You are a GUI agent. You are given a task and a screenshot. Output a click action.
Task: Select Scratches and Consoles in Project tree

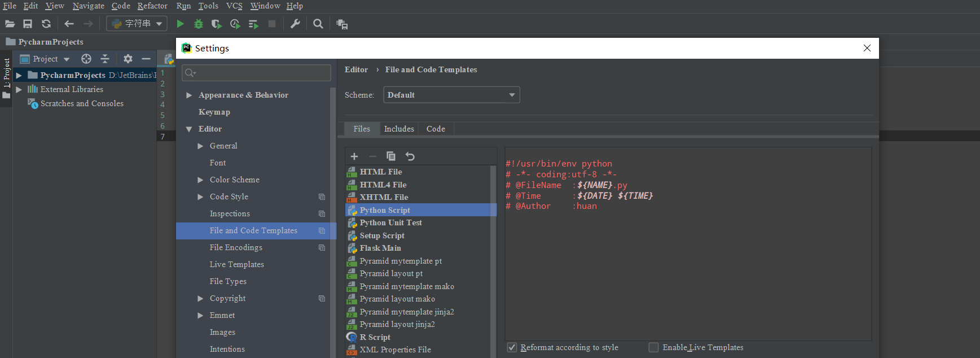pos(82,103)
